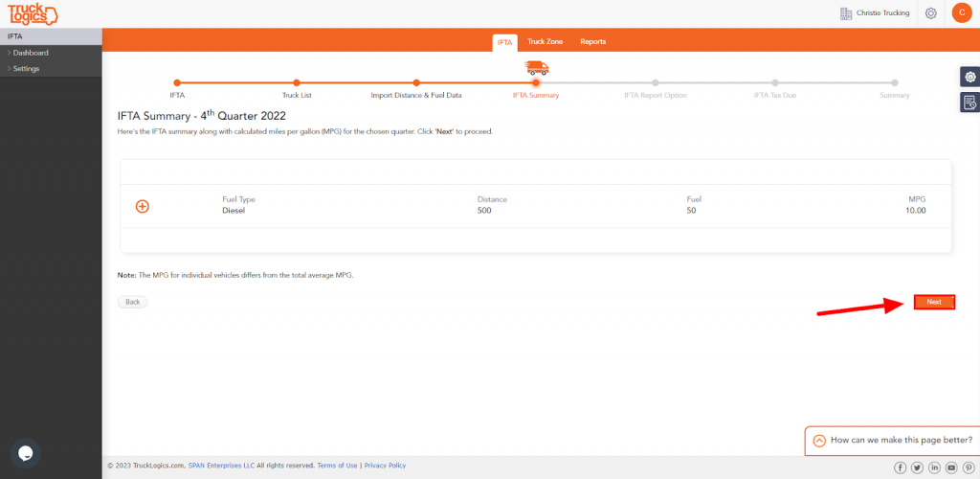
Task: Click the TruckLogics logo
Action: click(x=33, y=13)
